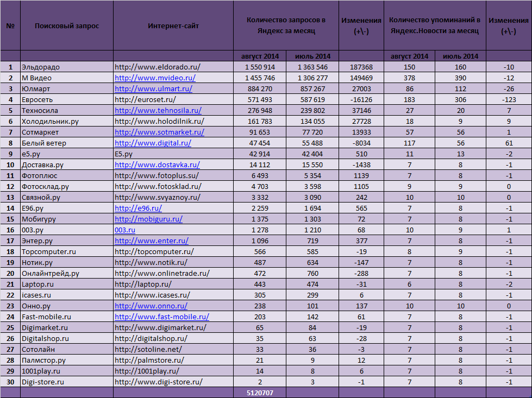
Task: Click the www.fast-mobile.ru link
Action: (161, 317)
